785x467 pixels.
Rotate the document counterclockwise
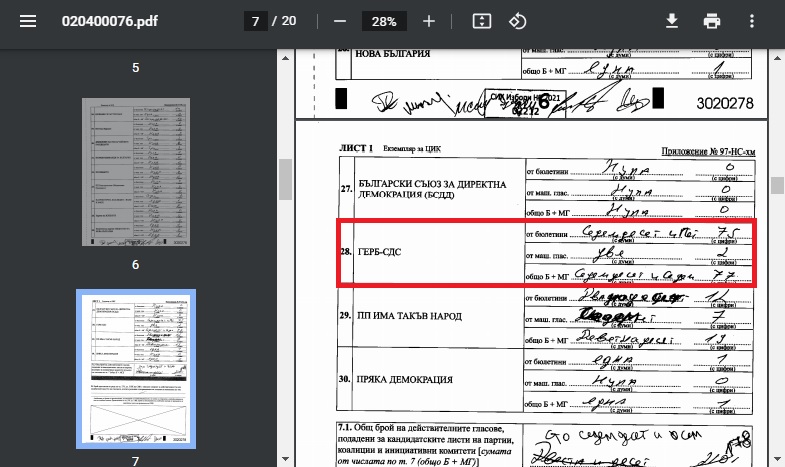(518, 21)
